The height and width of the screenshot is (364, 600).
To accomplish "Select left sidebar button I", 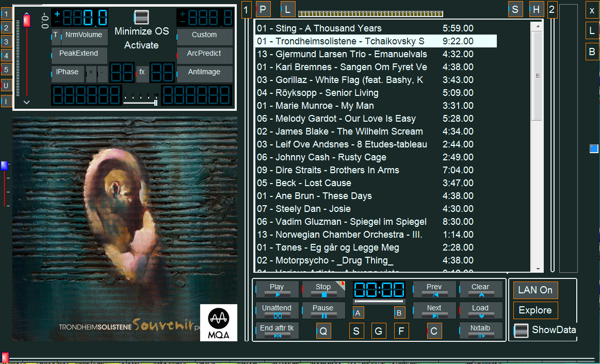I will (7, 102).
